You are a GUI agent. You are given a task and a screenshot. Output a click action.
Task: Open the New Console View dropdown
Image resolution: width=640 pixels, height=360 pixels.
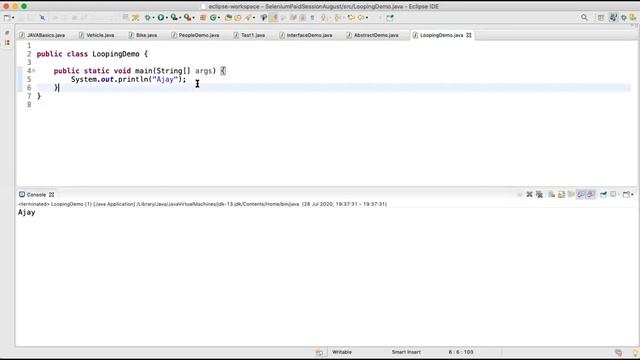[632, 194]
